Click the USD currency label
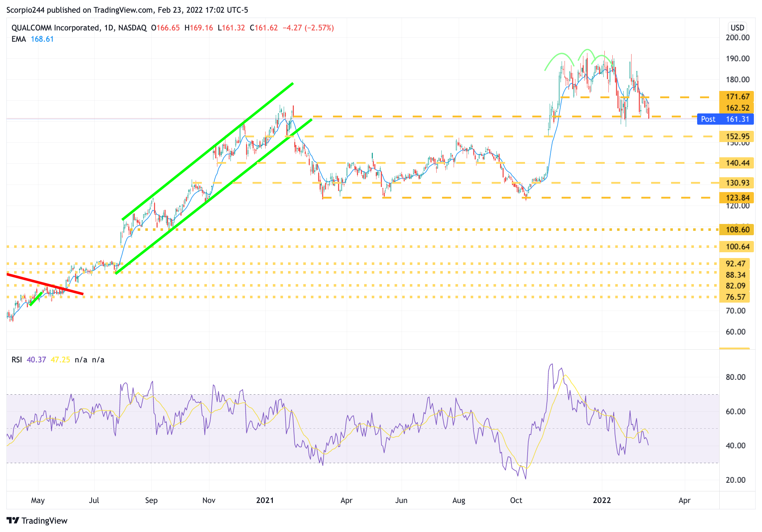Viewport: 762px width, 532px height. [737, 28]
